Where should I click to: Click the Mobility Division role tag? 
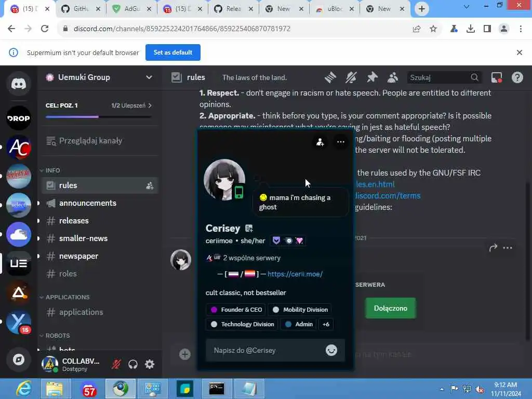point(300,310)
